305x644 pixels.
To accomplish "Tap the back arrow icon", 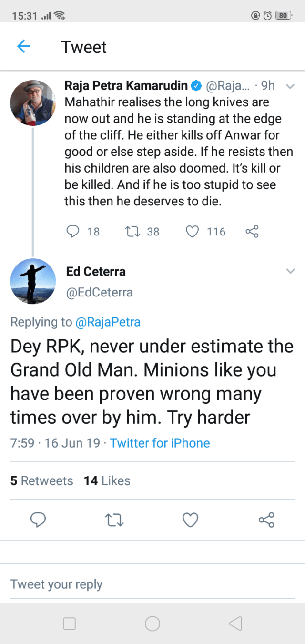I will [x=24, y=47].
